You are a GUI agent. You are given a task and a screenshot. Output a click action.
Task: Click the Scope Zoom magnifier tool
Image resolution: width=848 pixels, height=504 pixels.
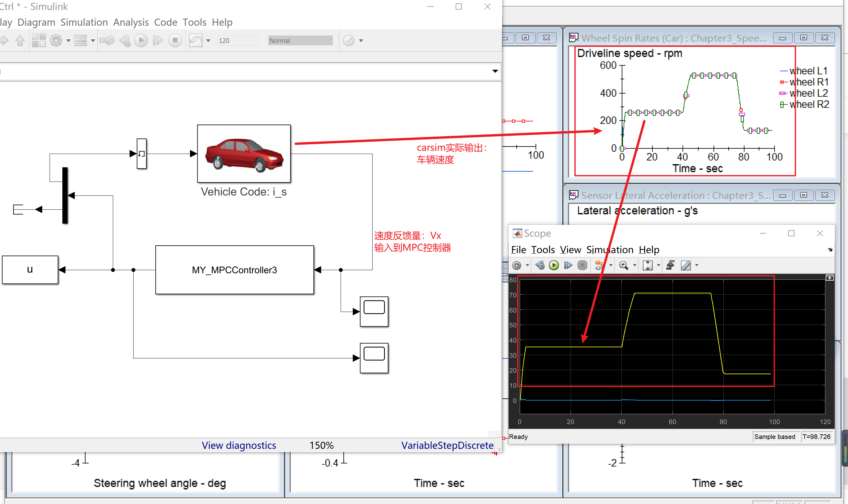[x=623, y=265]
